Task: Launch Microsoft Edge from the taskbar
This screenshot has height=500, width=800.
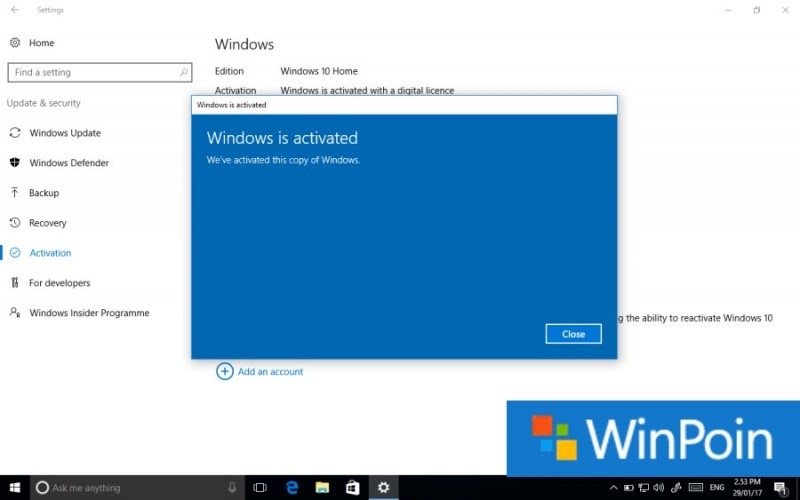Action: (x=292, y=488)
